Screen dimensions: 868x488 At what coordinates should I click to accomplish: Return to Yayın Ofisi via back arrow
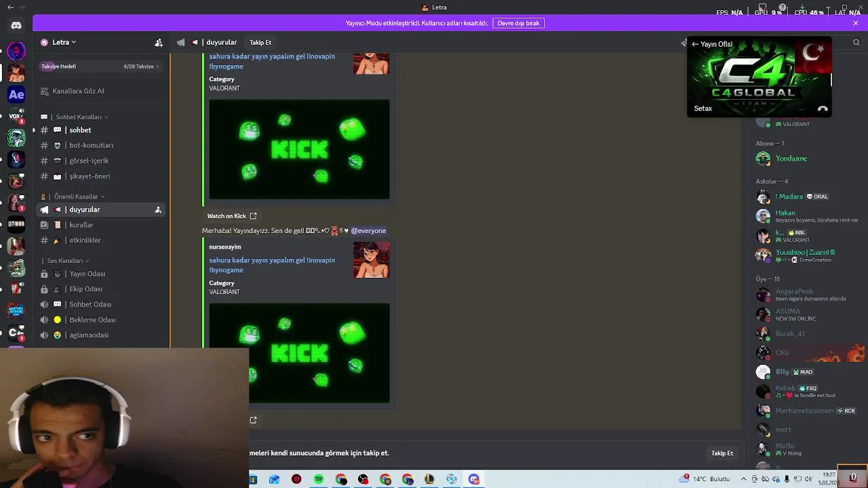click(x=694, y=44)
